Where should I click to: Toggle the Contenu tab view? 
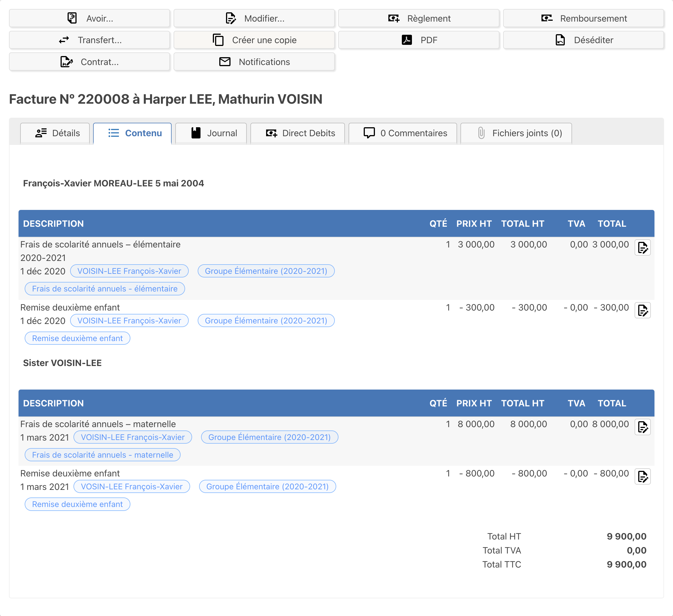[132, 133]
